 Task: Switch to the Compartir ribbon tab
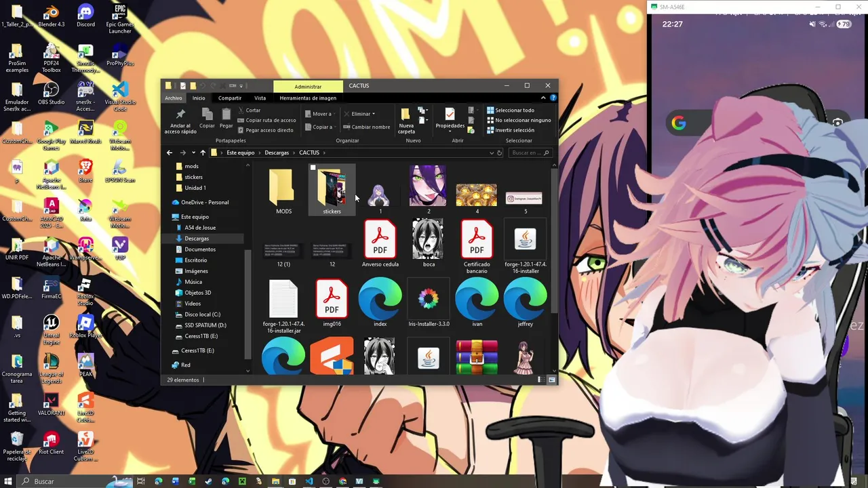230,98
